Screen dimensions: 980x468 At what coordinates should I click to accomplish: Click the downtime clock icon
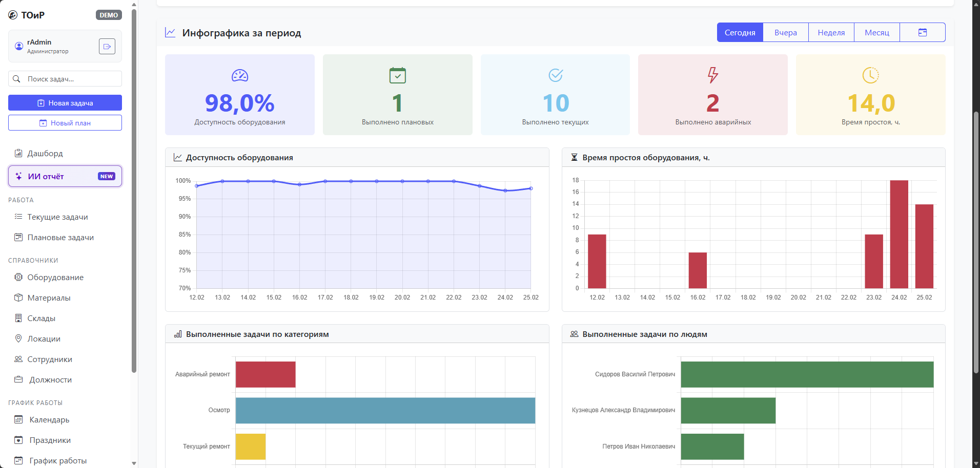tap(870, 75)
